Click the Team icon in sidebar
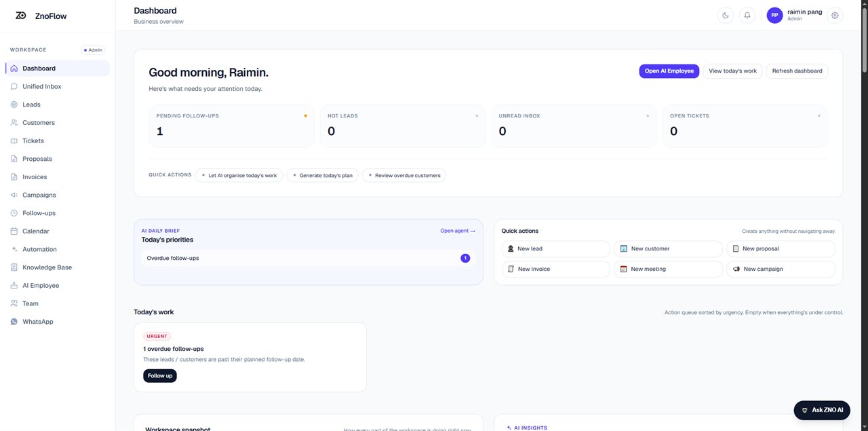The height and width of the screenshot is (431, 868). (14, 303)
